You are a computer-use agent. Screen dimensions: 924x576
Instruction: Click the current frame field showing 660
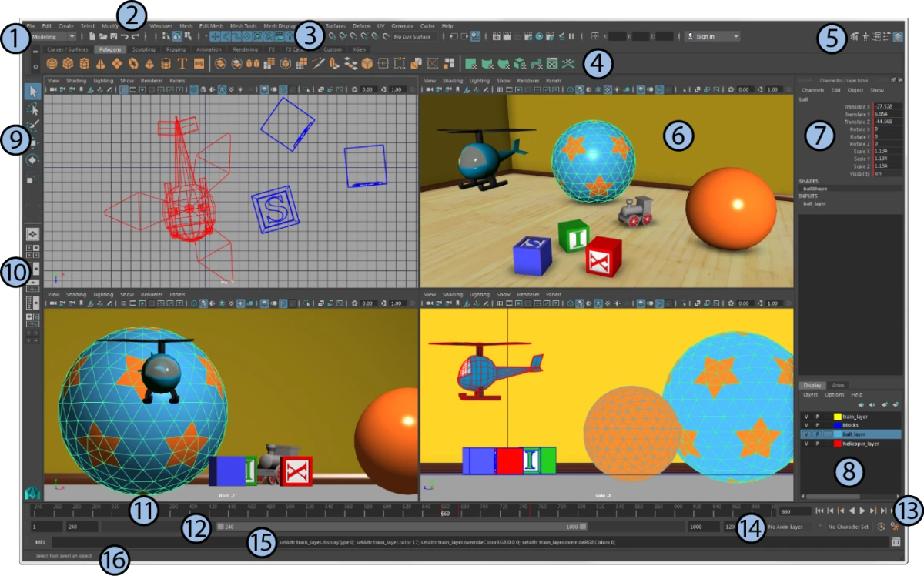tap(795, 511)
